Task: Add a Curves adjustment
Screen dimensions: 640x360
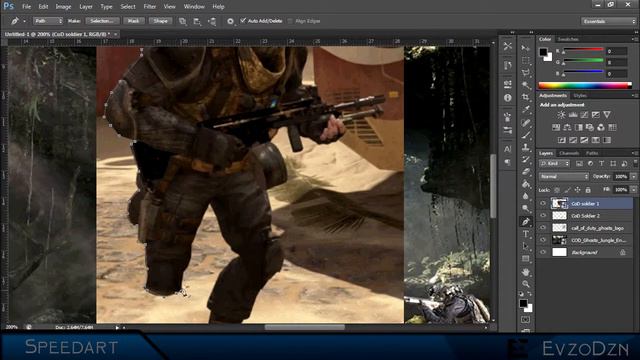Action: click(584, 115)
